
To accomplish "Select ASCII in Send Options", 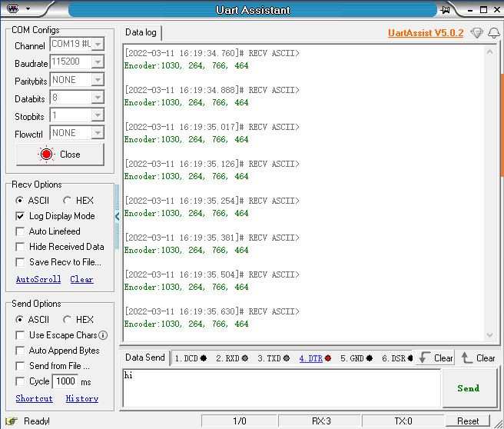I will point(32,320).
